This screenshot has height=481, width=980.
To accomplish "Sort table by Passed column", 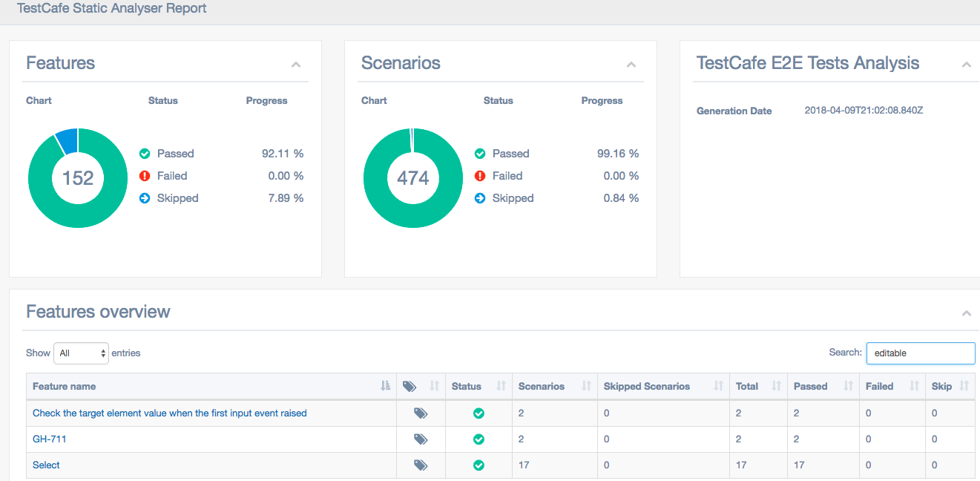I will (x=823, y=386).
